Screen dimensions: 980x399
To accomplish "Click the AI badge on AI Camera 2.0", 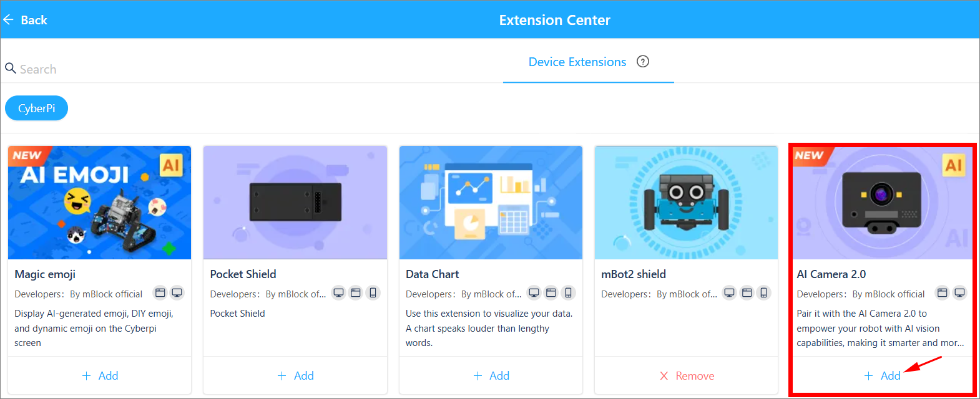I will tap(953, 165).
